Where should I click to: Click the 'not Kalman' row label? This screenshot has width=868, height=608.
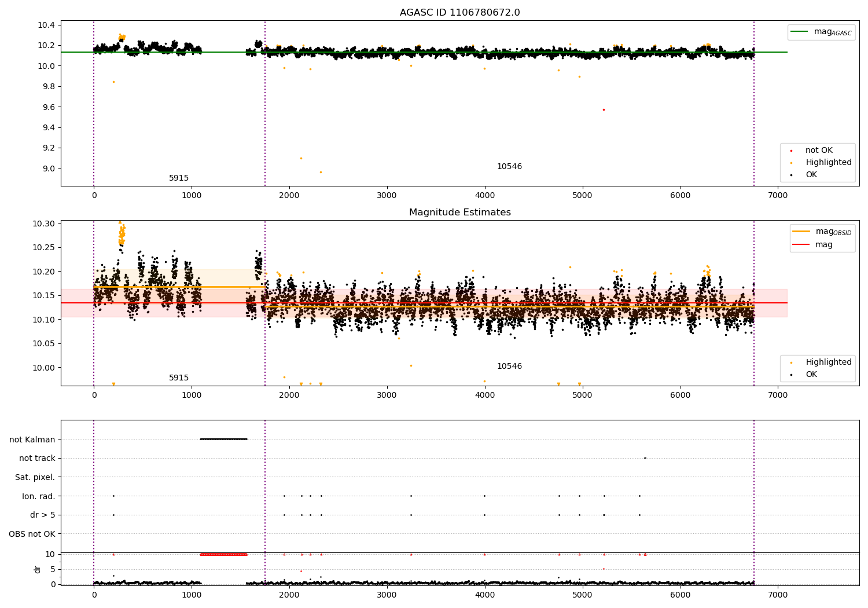click(x=32, y=439)
